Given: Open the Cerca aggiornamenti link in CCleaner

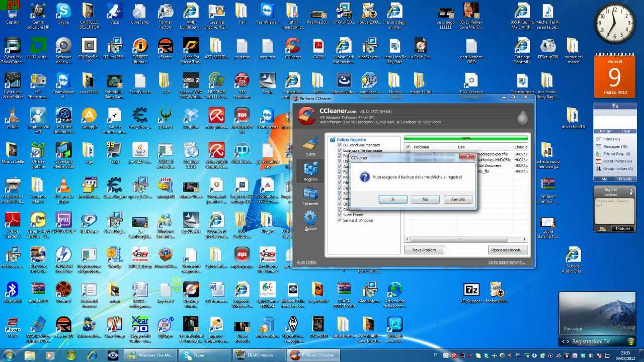Looking at the screenshot, I should 507,262.
